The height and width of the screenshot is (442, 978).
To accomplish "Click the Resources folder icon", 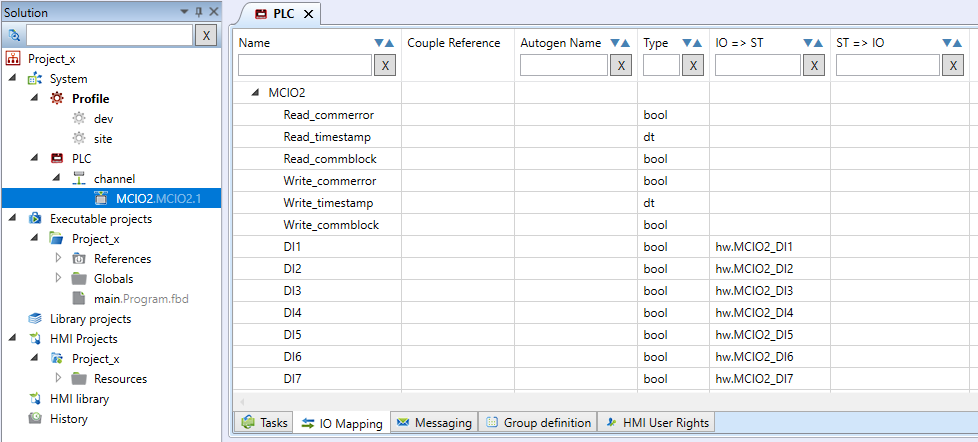I will (79, 378).
